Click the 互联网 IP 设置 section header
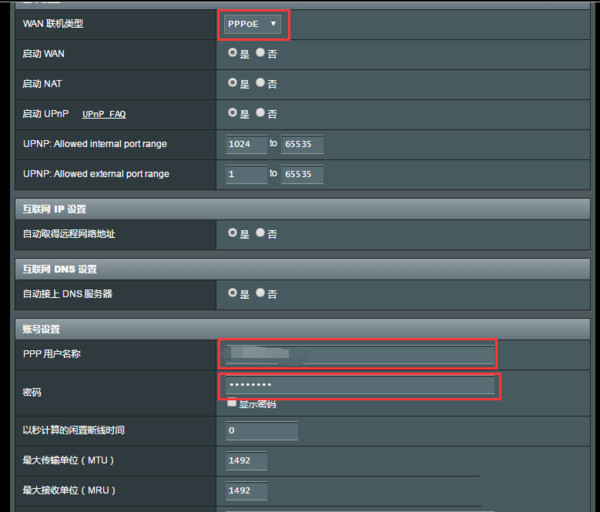Screen dimensions: 600x512 point(302,209)
